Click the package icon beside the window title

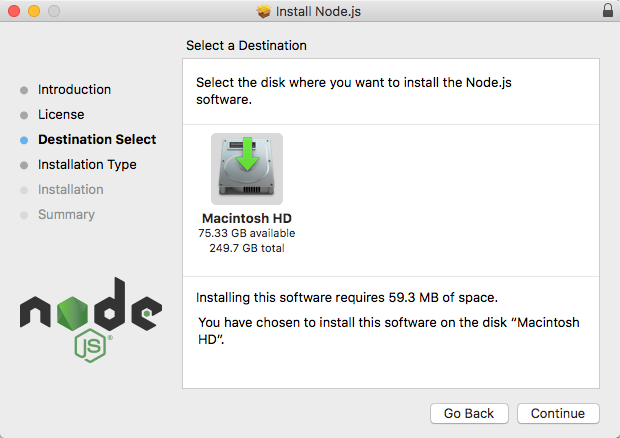click(264, 11)
